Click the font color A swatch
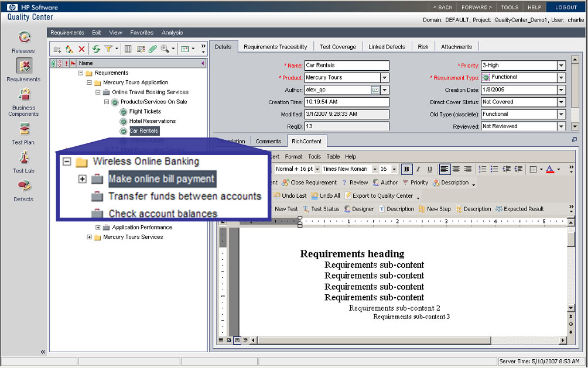Screen dimensions: 588x368 550,170
